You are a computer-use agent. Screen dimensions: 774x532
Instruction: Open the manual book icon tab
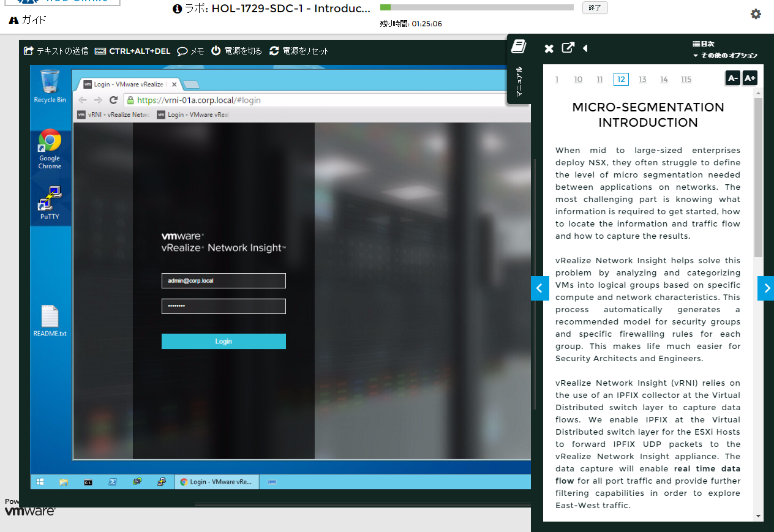519,47
